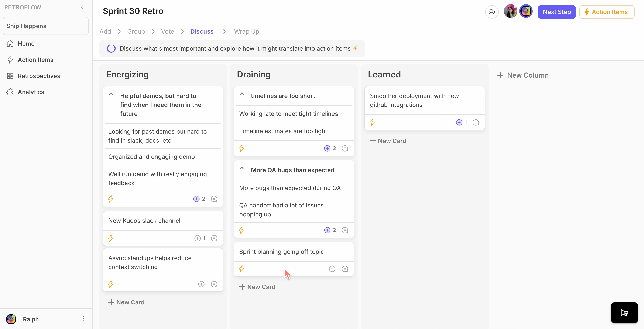Click lightning icon on Smoother deployment card

point(372,122)
